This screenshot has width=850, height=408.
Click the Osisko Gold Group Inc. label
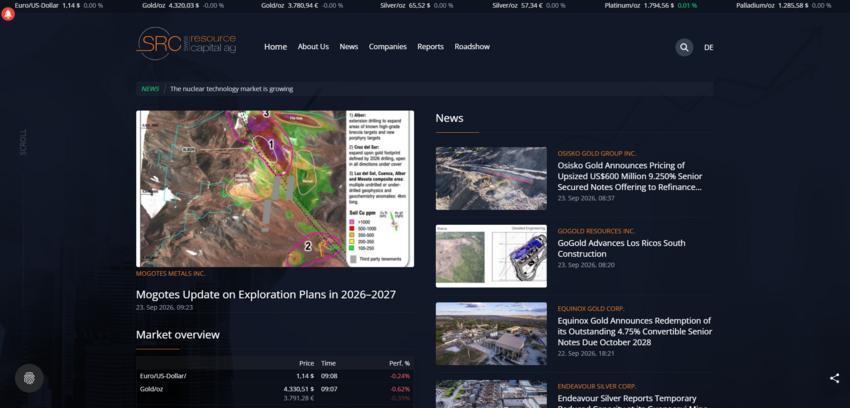(x=597, y=153)
